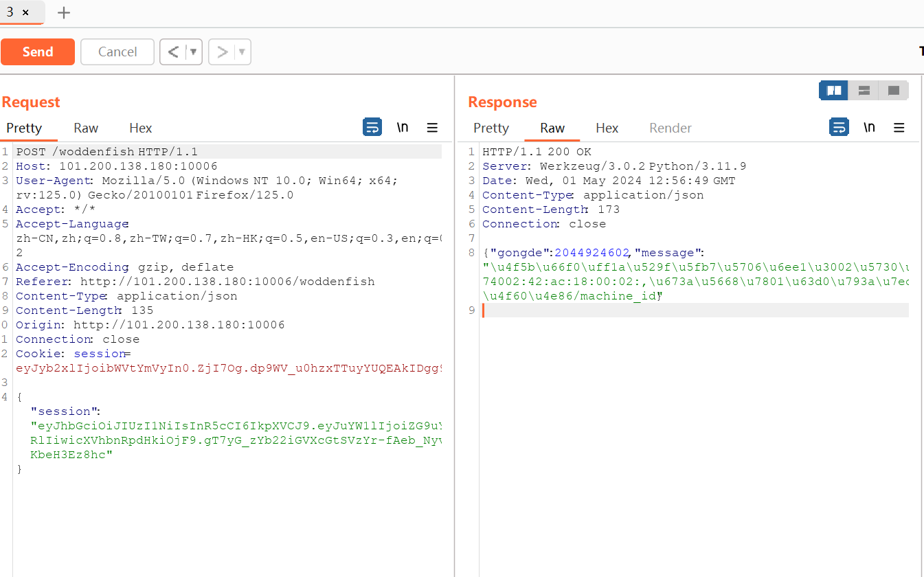
Task: Switch the Response view to the Pretty tab
Action: point(491,128)
